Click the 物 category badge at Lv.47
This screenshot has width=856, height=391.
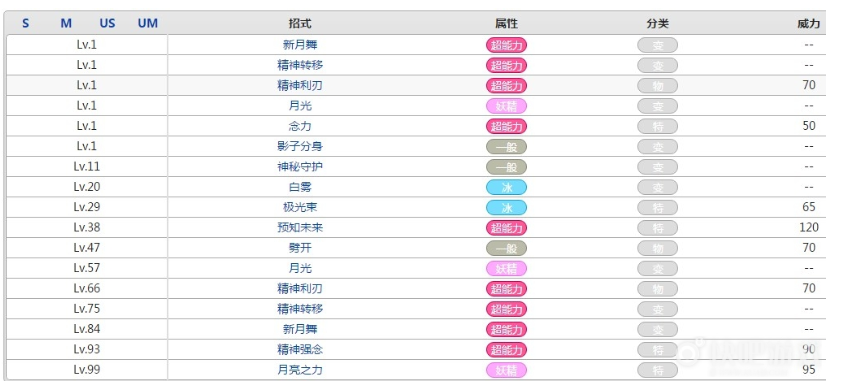[657, 248]
